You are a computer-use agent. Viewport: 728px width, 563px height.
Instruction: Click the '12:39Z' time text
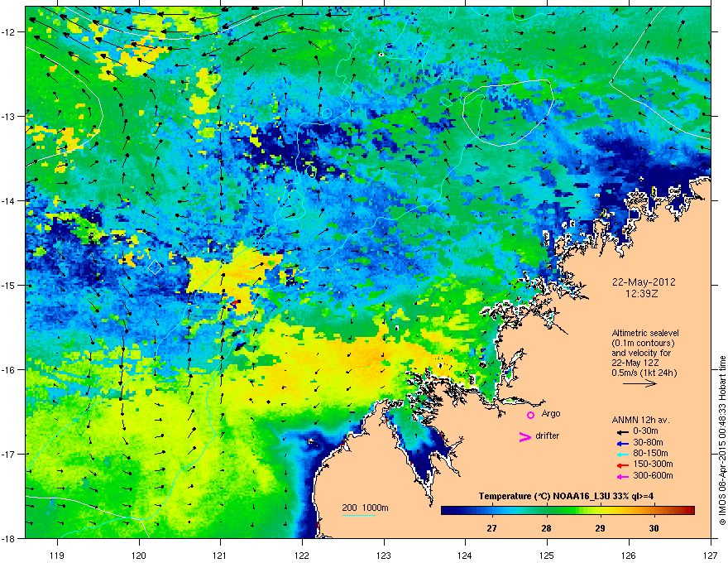tap(644, 294)
